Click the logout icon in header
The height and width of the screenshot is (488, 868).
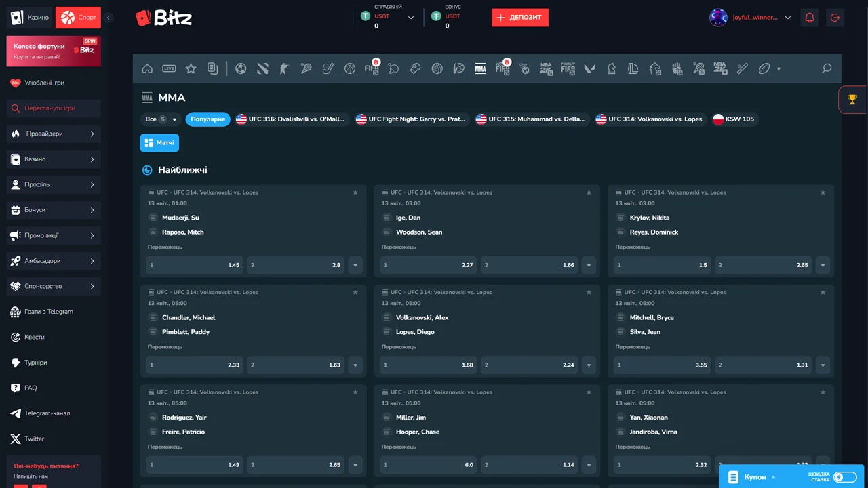tap(835, 18)
